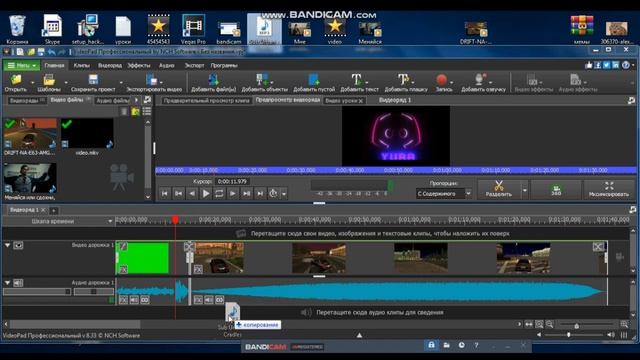The height and width of the screenshot is (360, 640).
Task: Toggle link icon on second audio clip
Action: 219,300
